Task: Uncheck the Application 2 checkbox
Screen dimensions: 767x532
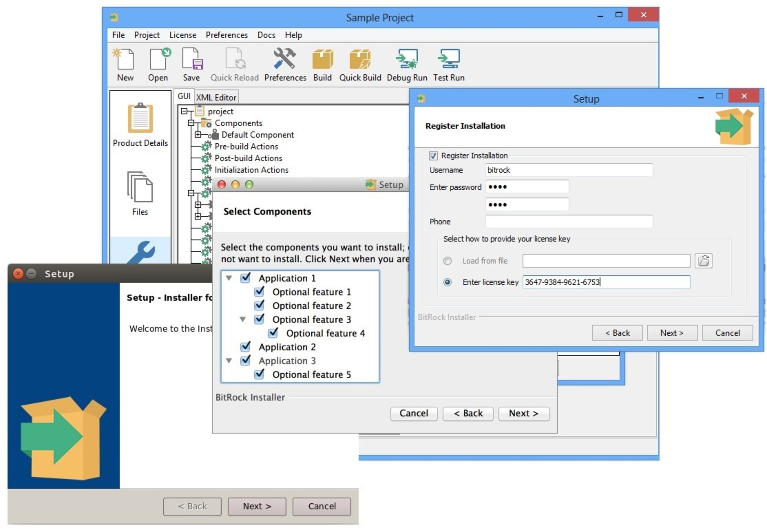Action: click(x=245, y=347)
